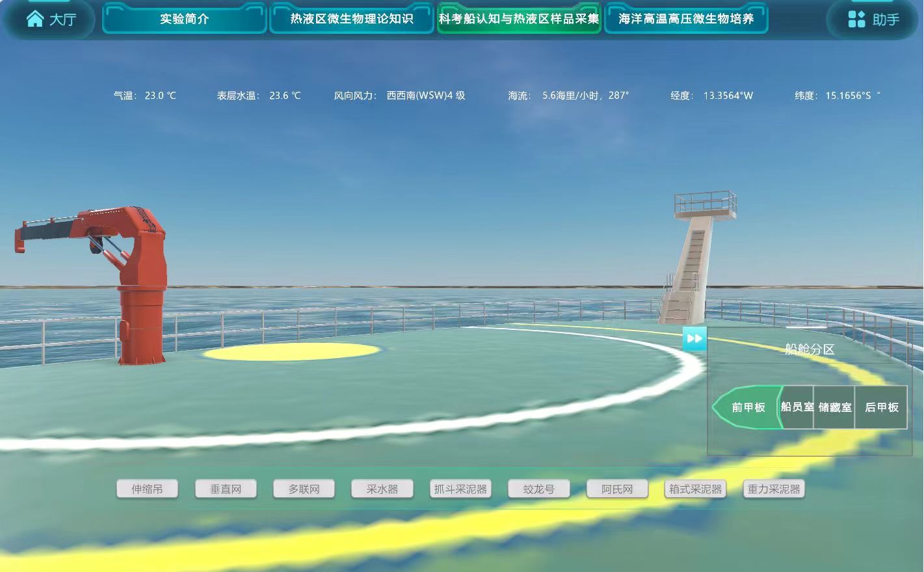924x572 pixels.
Task: Select the 多联网 sampling tool
Action: coord(304,489)
